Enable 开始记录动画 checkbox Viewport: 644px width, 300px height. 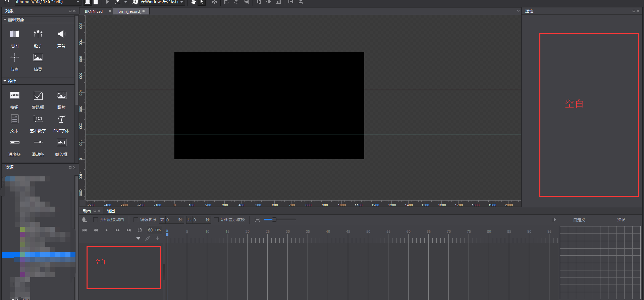click(x=96, y=220)
